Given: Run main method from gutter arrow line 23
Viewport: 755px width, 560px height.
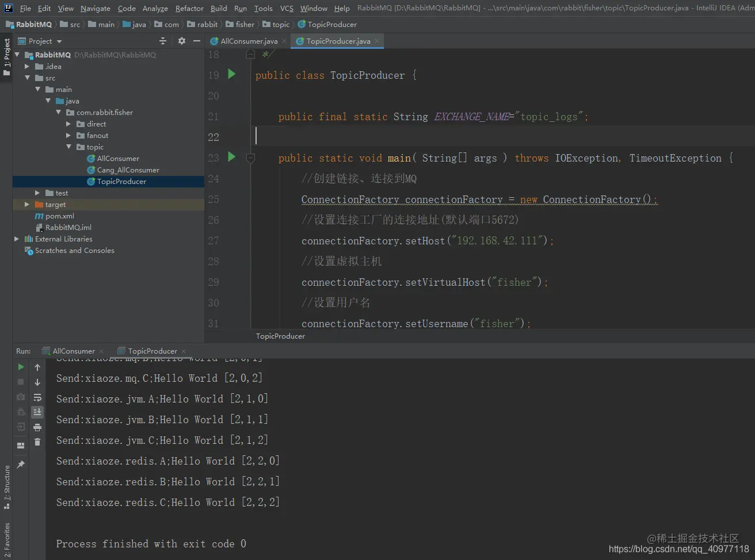Looking at the screenshot, I should [x=231, y=156].
